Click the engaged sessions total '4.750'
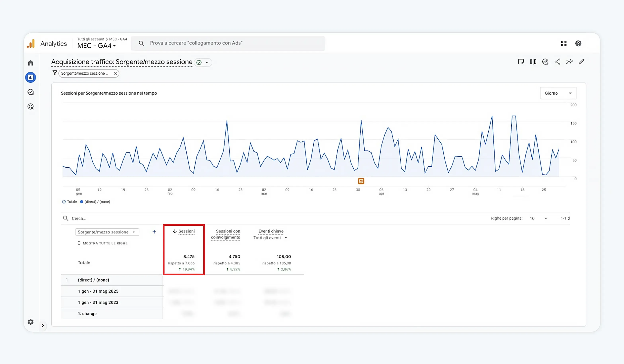 pyautogui.click(x=234, y=256)
